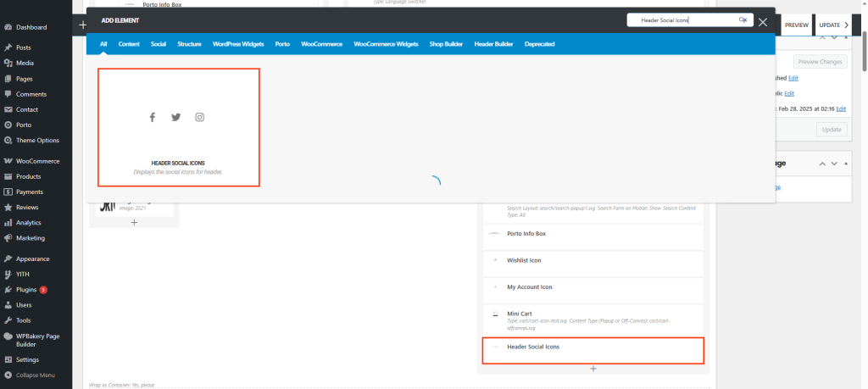868x389 pixels.
Task: Click the PREVIEW button in top bar
Action: tap(796, 25)
